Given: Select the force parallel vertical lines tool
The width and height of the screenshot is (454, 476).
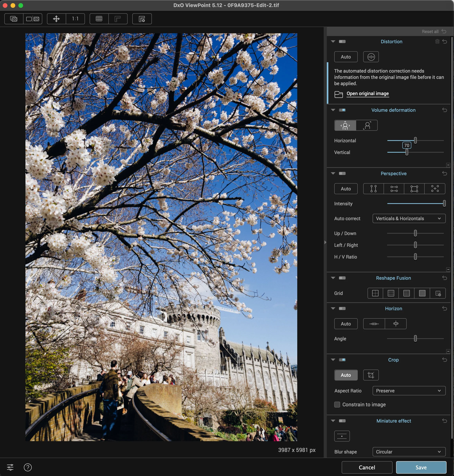Looking at the screenshot, I should click(373, 189).
